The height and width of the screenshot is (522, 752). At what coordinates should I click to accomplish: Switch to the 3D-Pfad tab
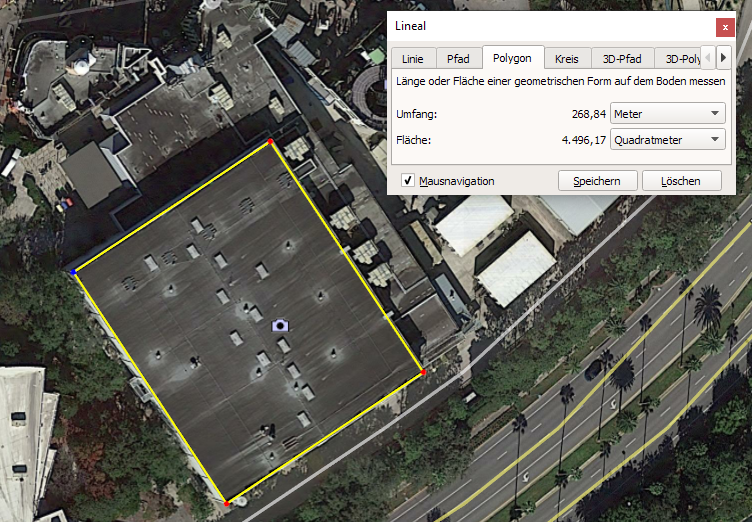coord(622,59)
